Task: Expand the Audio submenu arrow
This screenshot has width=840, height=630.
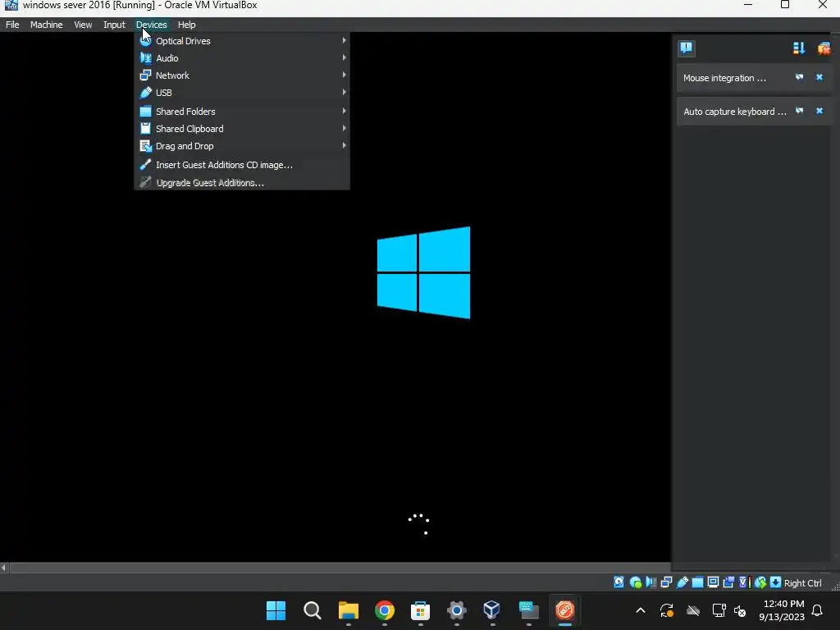Action: point(344,58)
